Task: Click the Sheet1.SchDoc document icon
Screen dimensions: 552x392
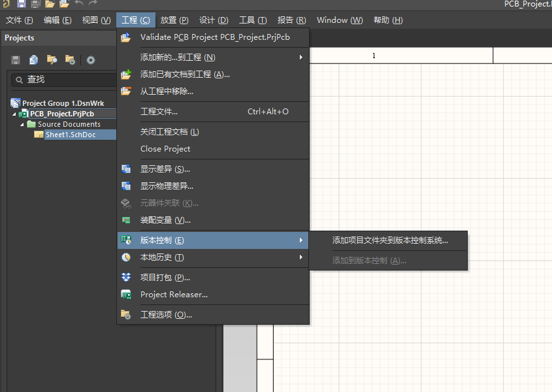Action: tap(39, 135)
